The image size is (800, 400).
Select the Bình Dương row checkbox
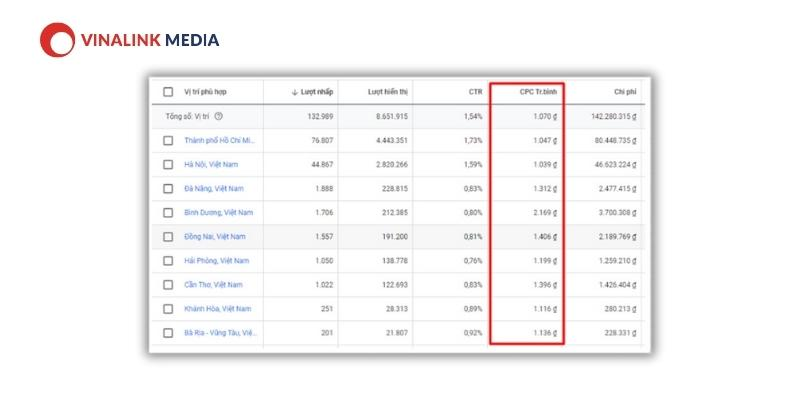tap(168, 212)
